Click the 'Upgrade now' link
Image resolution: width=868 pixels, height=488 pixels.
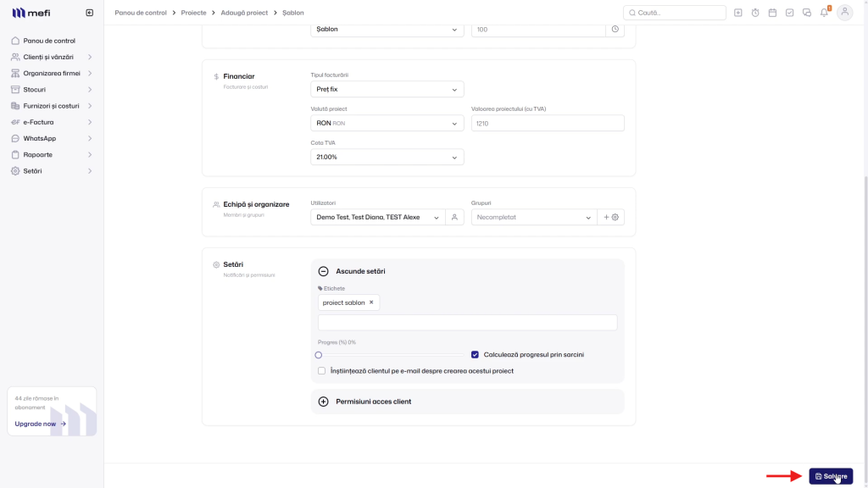pos(41,424)
